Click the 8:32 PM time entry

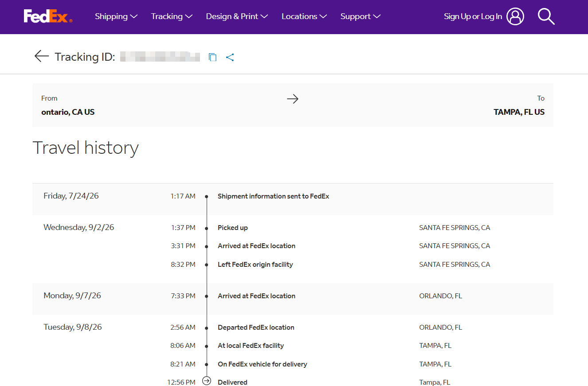pos(183,265)
